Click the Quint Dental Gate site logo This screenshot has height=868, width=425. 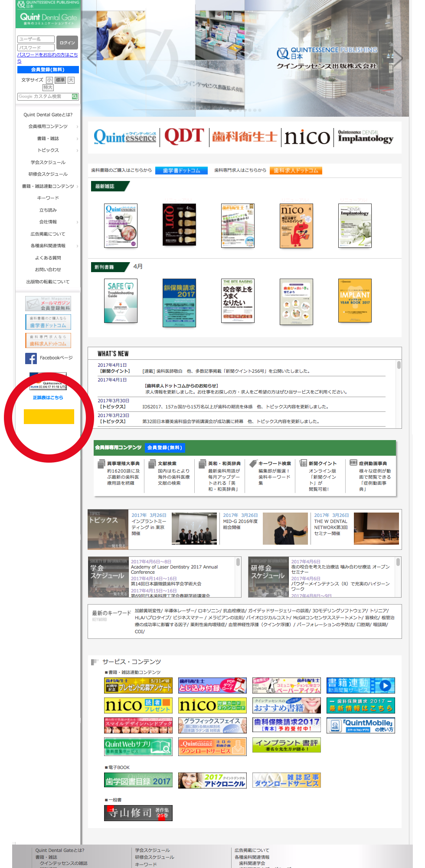[48, 18]
